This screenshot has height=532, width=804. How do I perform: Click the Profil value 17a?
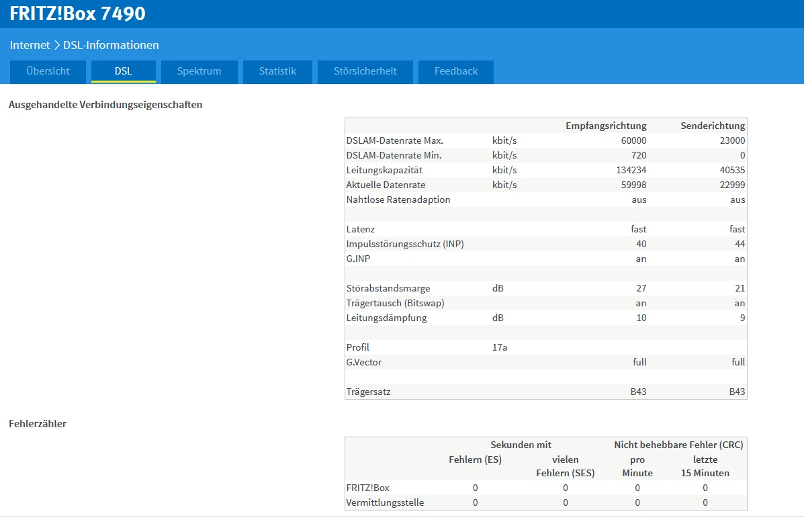click(500, 347)
